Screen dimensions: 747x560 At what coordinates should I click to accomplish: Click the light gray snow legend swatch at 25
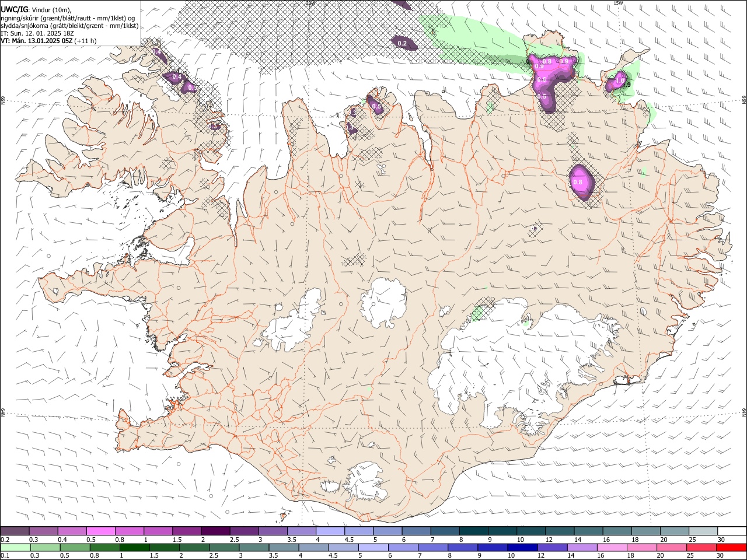click(704, 531)
